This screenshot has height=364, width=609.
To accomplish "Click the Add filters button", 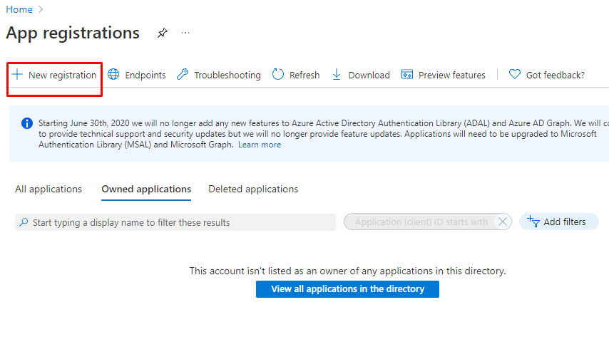I will (558, 222).
